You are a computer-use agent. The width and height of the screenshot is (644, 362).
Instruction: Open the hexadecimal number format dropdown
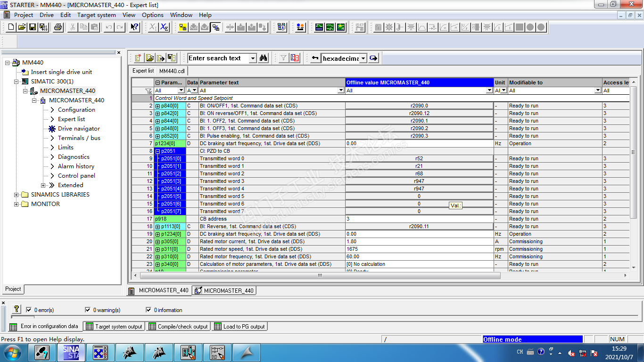pyautogui.click(x=363, y=58)
